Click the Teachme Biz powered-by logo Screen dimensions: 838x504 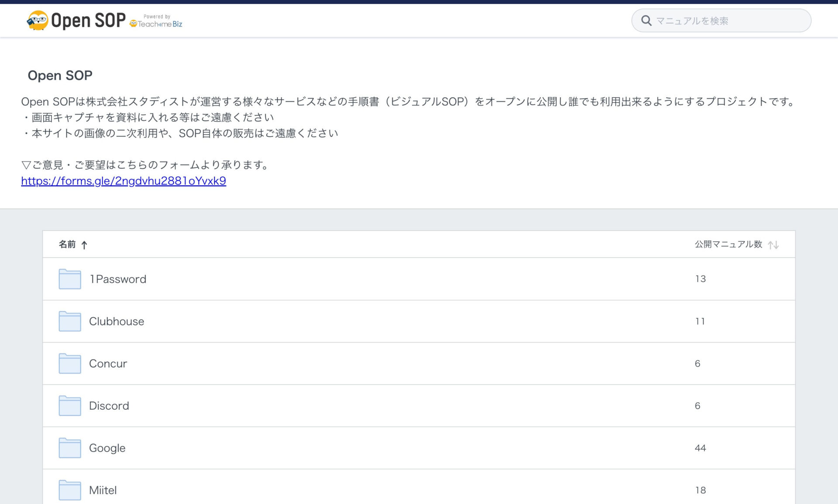156,21
